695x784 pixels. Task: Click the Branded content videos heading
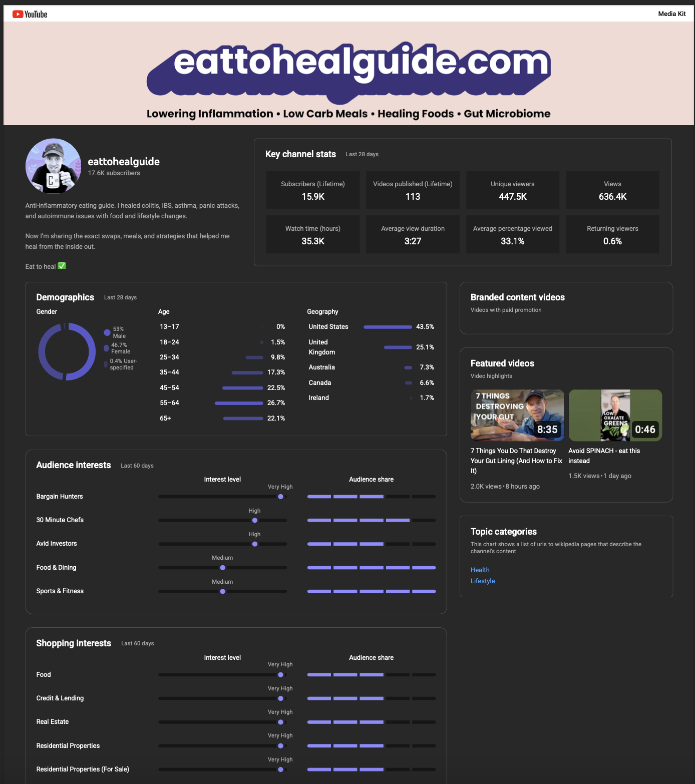(518, 297)
